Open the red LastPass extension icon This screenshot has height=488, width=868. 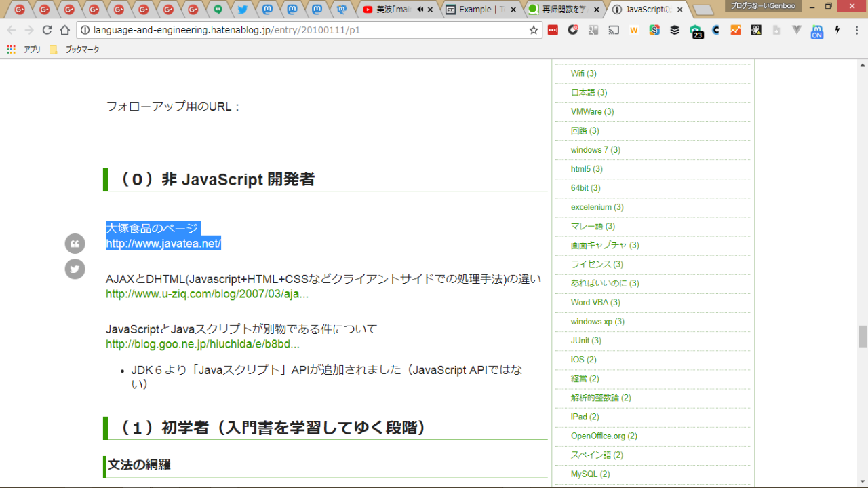tap(553, 30)
